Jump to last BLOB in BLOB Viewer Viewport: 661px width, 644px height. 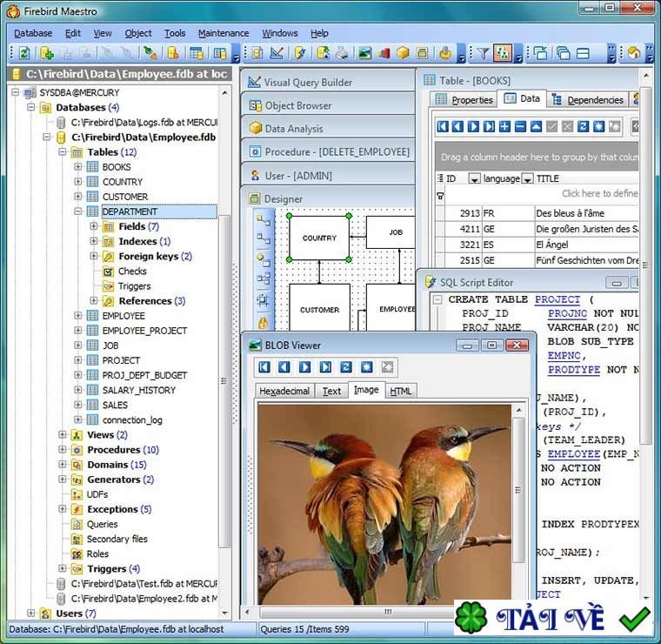pos(325,367)
